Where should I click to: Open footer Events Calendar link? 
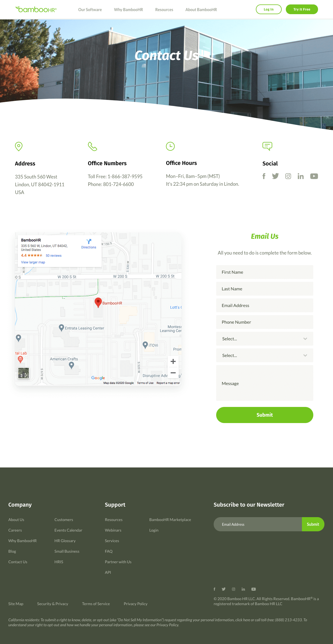click(68, 530)
